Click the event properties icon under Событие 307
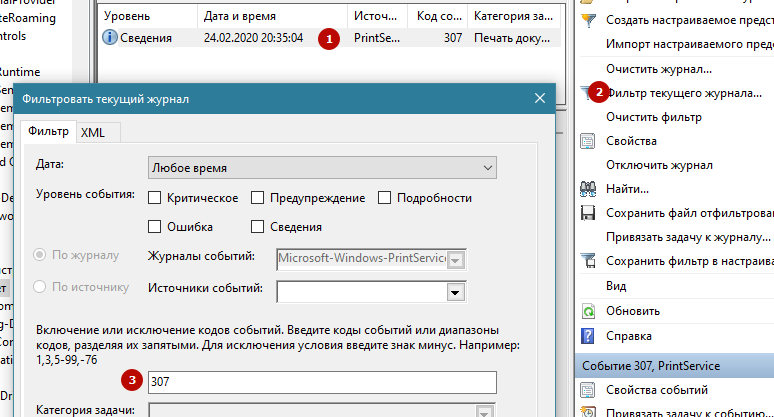This screenshot has width=774, height=417. [589, 389]
